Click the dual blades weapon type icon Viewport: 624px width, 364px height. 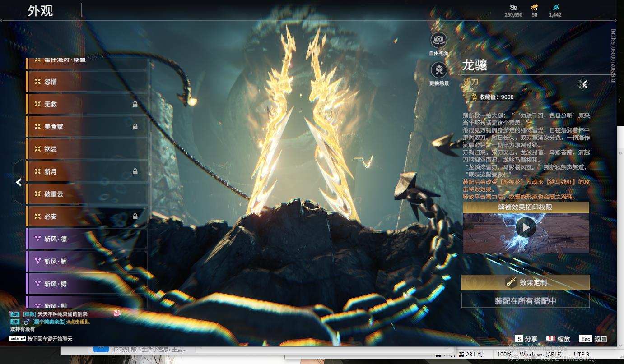583,84
